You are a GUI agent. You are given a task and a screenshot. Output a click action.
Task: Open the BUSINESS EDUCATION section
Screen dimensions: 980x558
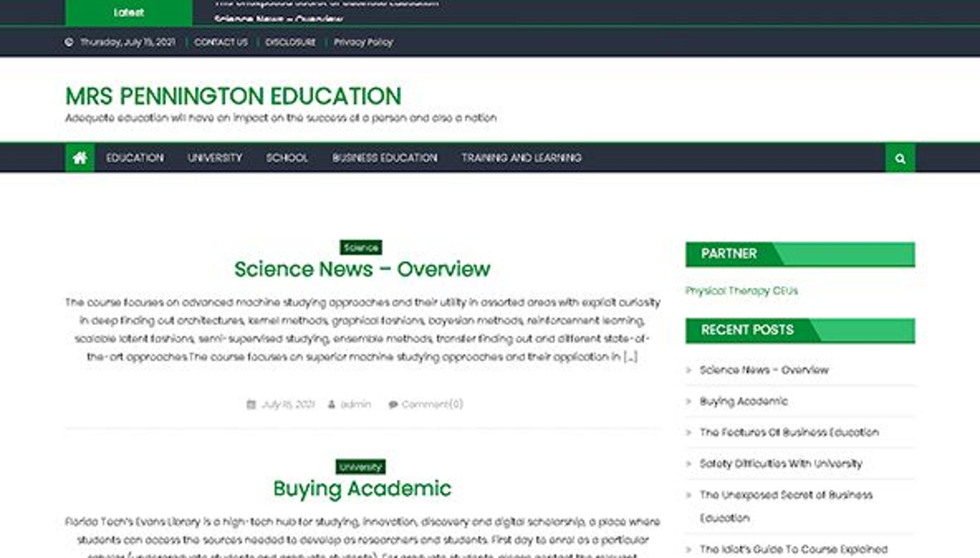pos(385,158)
